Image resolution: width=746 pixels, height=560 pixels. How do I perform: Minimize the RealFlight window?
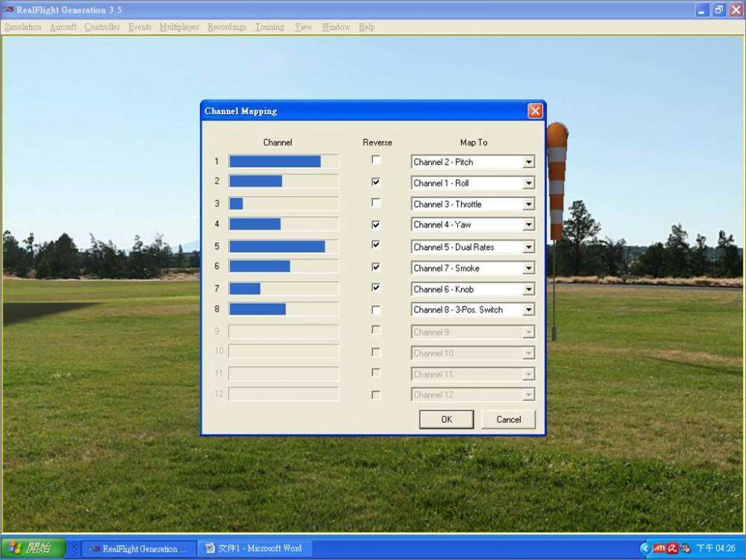click(x=702, y=10)
